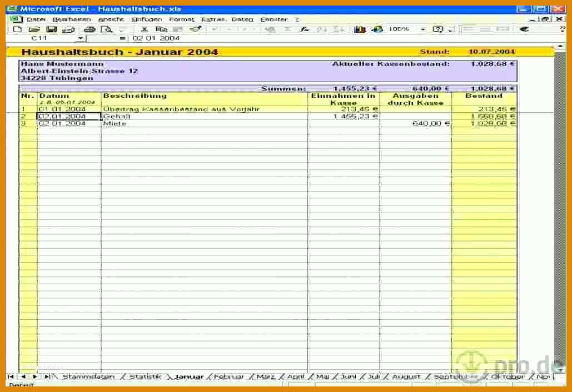This screenshot has height=392, width=572.
Task: Switch to the April sheet tab
Action: tap(296, 376)
